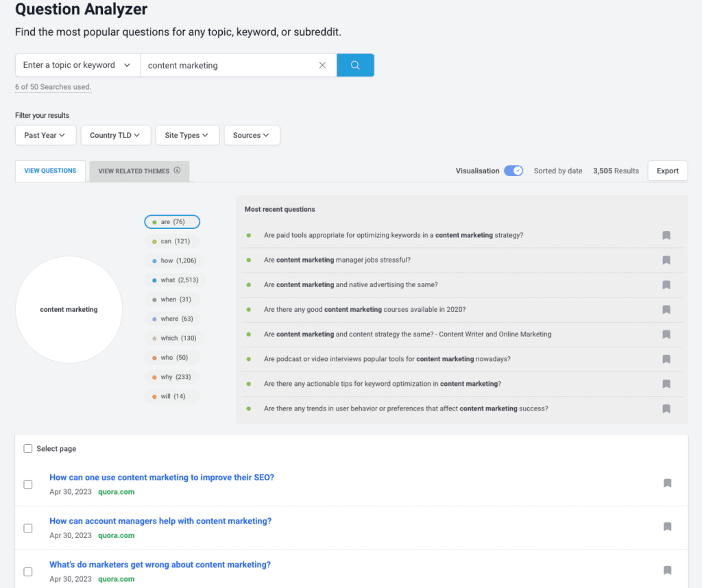The height and width of the screenshot is (588, 702).
Task: Bookmark 'content strategy the same' question
Action: coord(666,334)
